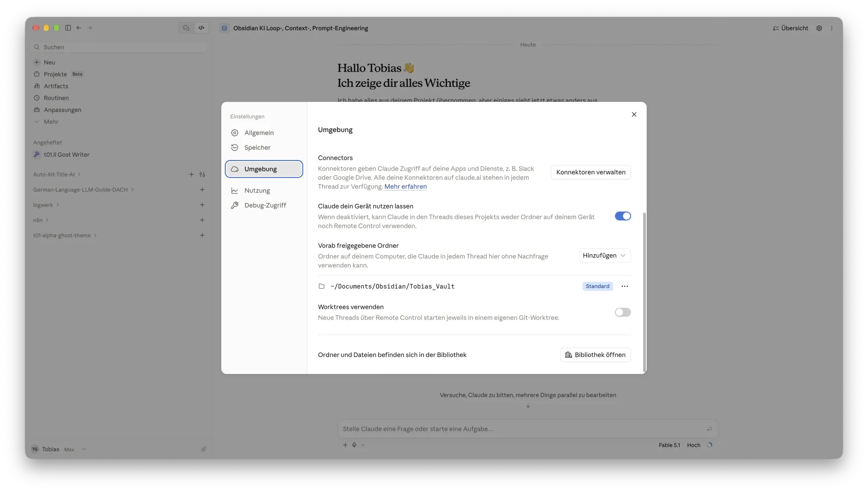868x492 pixels.
Task: Expand the logwerk project chevron
Action: (58, 205)
